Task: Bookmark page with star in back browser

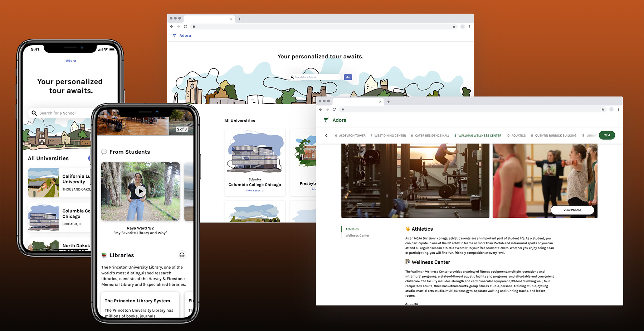Action: pos(454,27)
